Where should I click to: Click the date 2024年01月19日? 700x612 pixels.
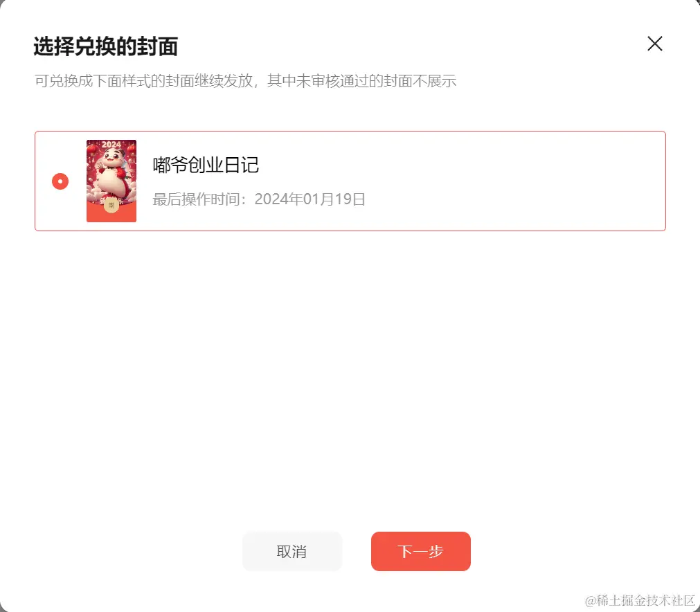[x=309, y=199]
